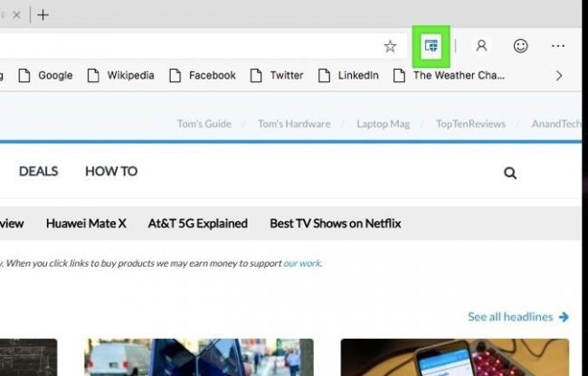
Task: Open At&T 5G Explained trending topic
Action: click(197, 223)
